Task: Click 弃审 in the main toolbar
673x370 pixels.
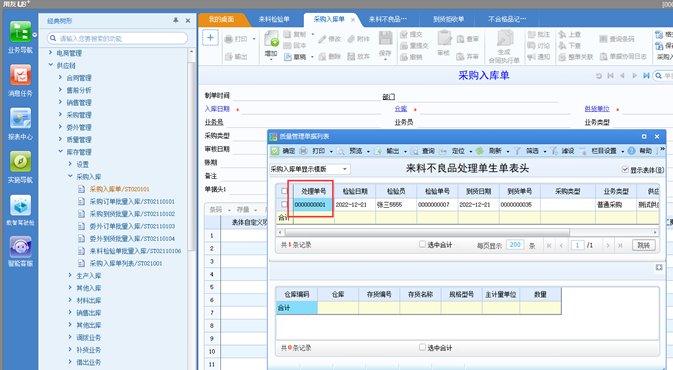Action: tap(468, 57)
